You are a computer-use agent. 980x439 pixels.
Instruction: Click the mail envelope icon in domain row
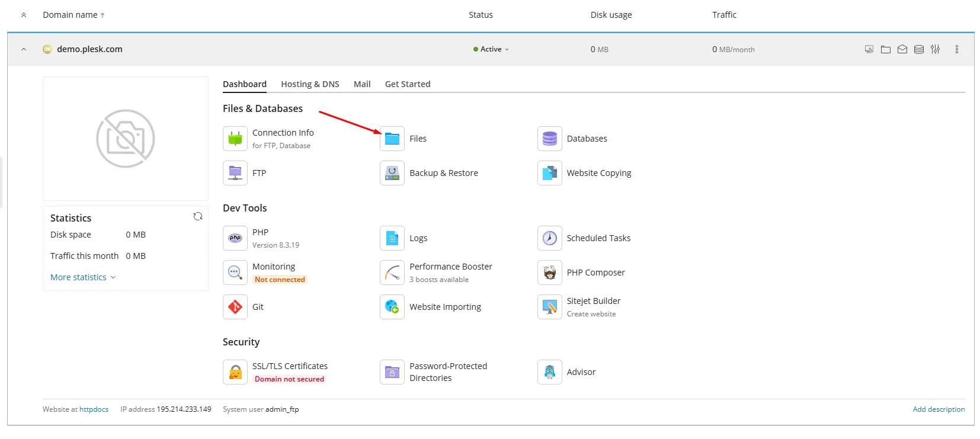pos(902,49)
